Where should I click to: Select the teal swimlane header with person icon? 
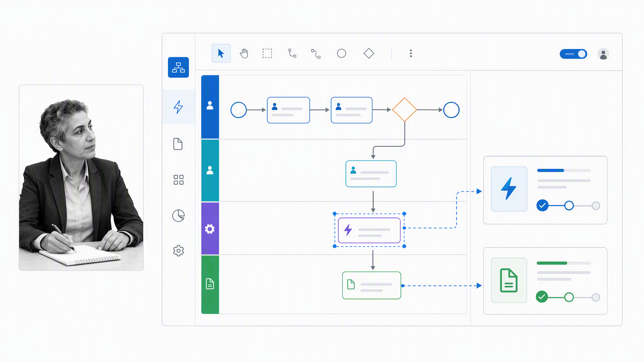(210, 170)
